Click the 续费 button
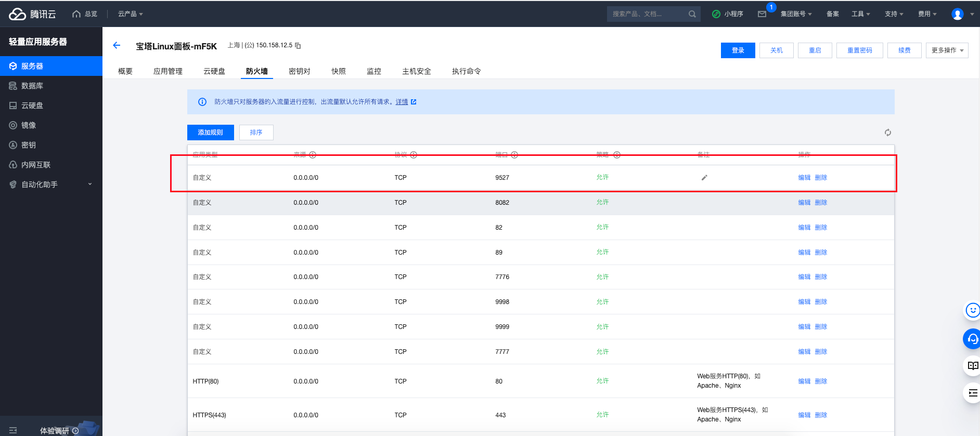 905,50
